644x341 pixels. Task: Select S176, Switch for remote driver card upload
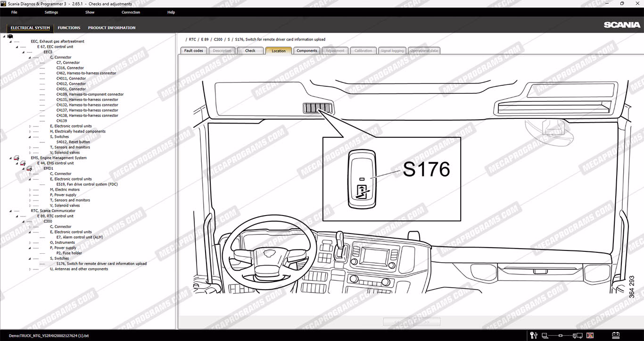(101, 264)
